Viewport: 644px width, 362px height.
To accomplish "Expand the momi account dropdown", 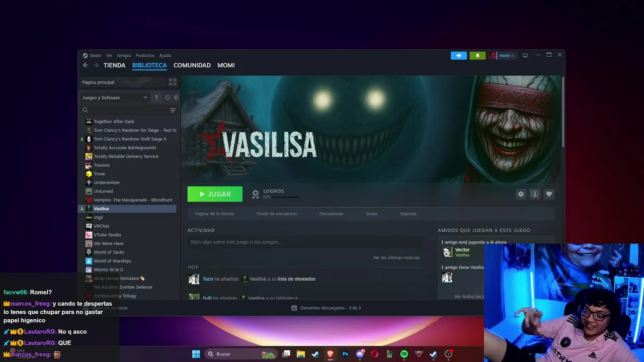I will coord(506,55).
